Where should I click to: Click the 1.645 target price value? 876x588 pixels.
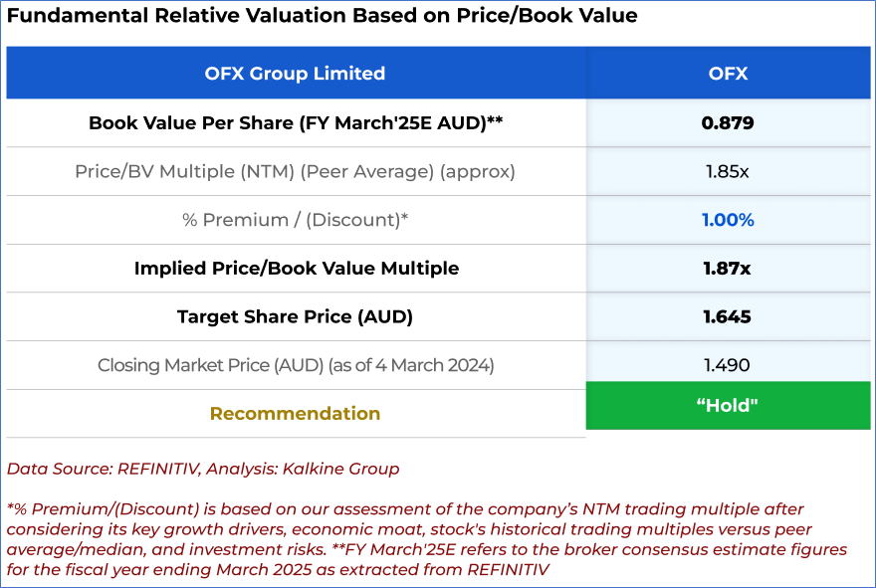(x=728, y=317)
